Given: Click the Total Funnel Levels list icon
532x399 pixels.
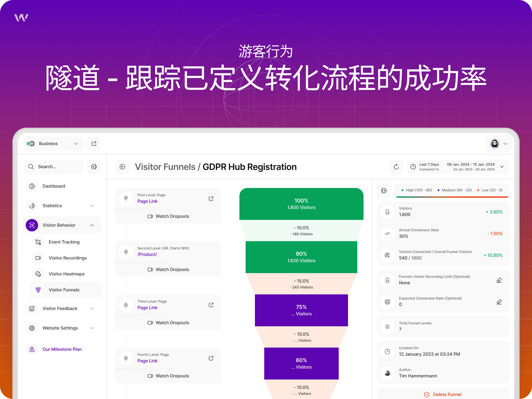Looking at the screenshot, I should [x=387, y=327].
